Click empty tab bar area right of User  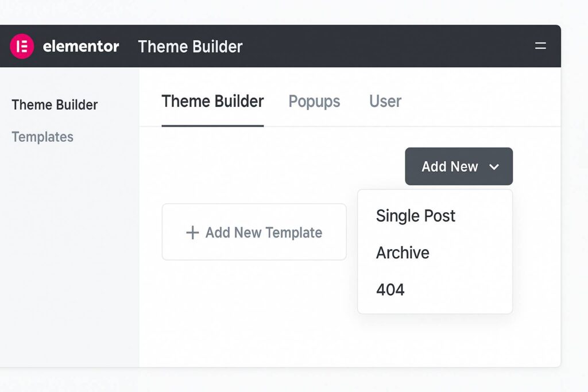(x=482, y=102)
